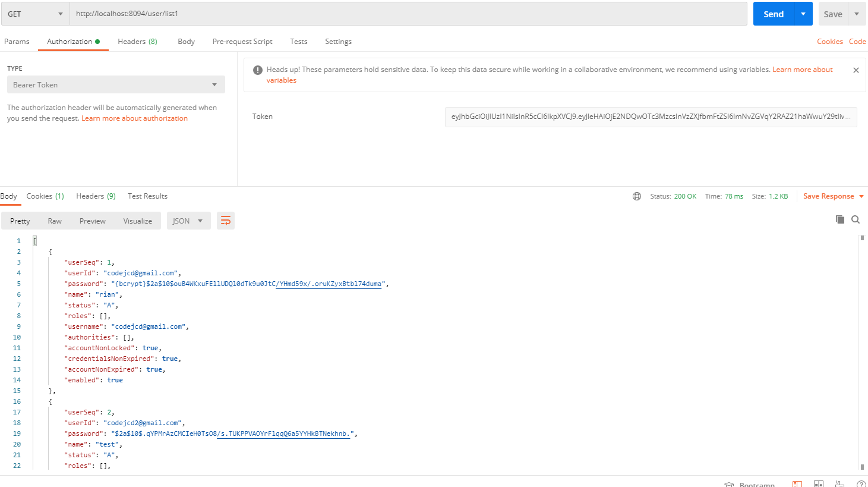Open the JSON format dropdown
This screenshot has width=868, height=487.
[x=188, y=221]
